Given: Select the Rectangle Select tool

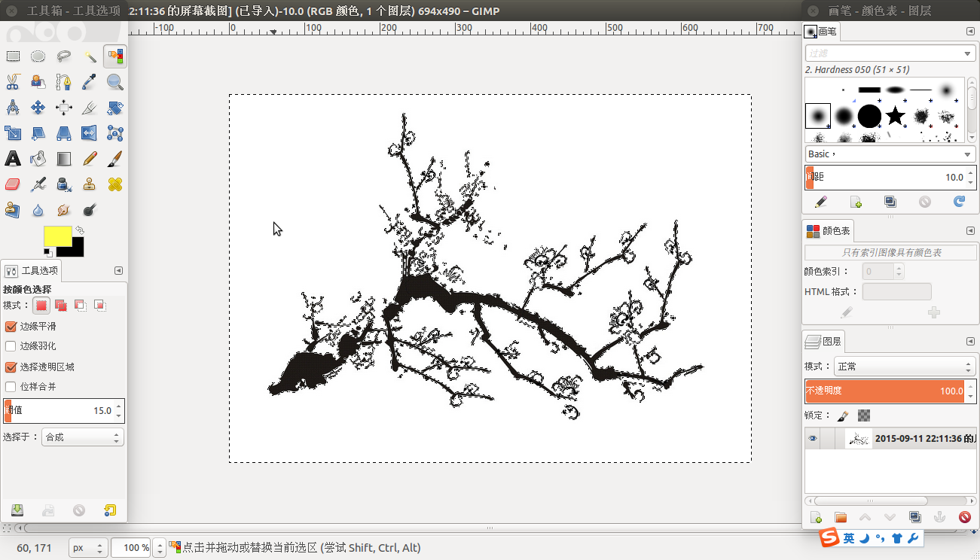Looking at the screenshot, I should point(13,56).
